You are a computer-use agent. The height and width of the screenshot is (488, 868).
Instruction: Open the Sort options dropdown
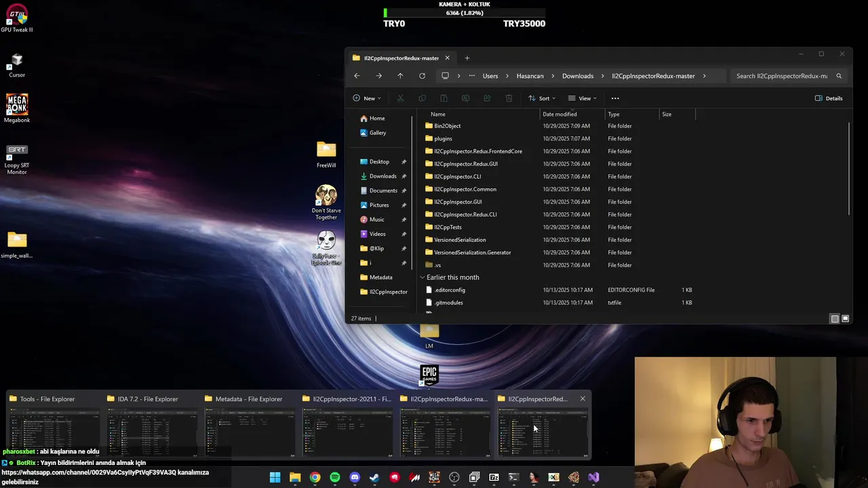click(542, 98)
